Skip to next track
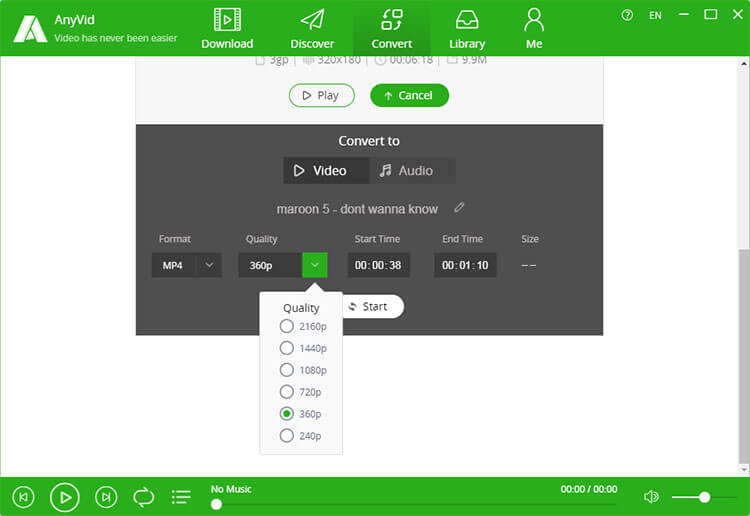This screenshot has height=516, width=750. [x=106, y=497]
